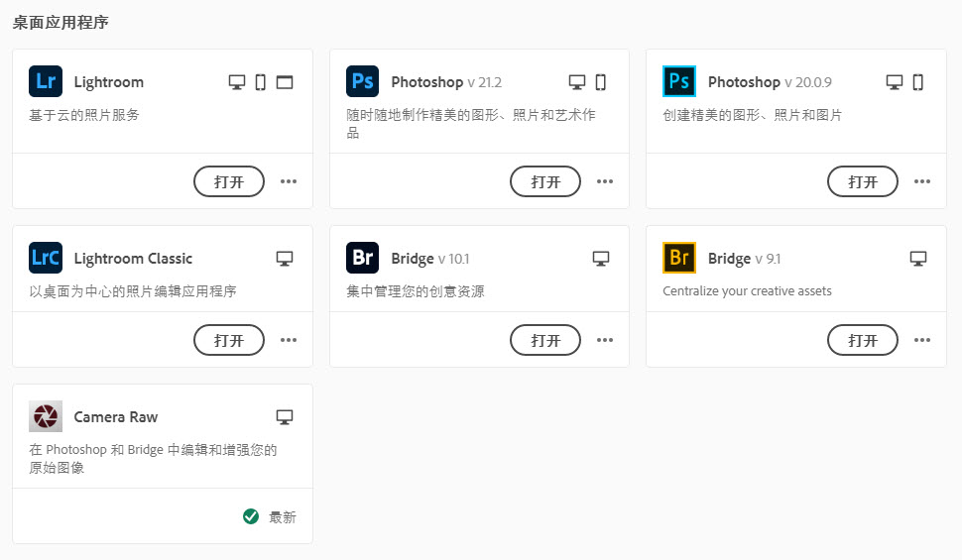Open Photoshop v 21.2 via 打开

pyautogui.click(x=545, y=181)
